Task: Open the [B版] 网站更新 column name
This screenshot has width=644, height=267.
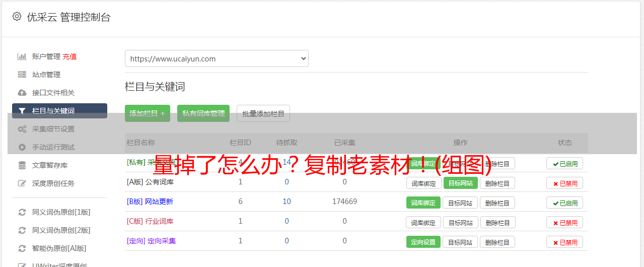Action: click(x=150, y=202)
